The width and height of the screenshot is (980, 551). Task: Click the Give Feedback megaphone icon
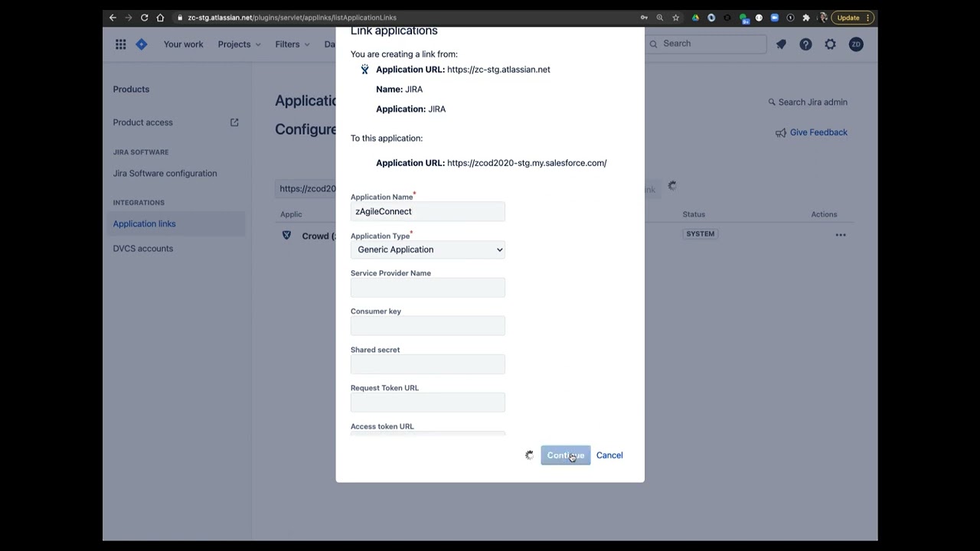[781, 132]
